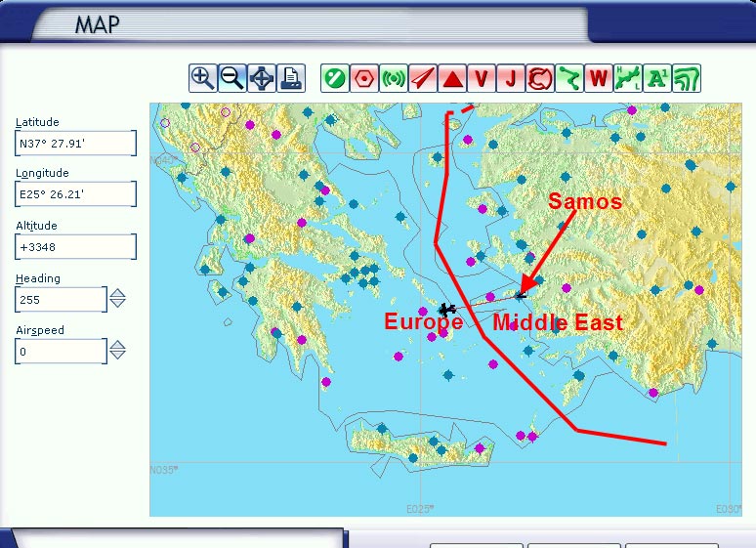This screenshot has width=756, height=548.
Task: Toggle airports display on the map
Action: (335, 78)
